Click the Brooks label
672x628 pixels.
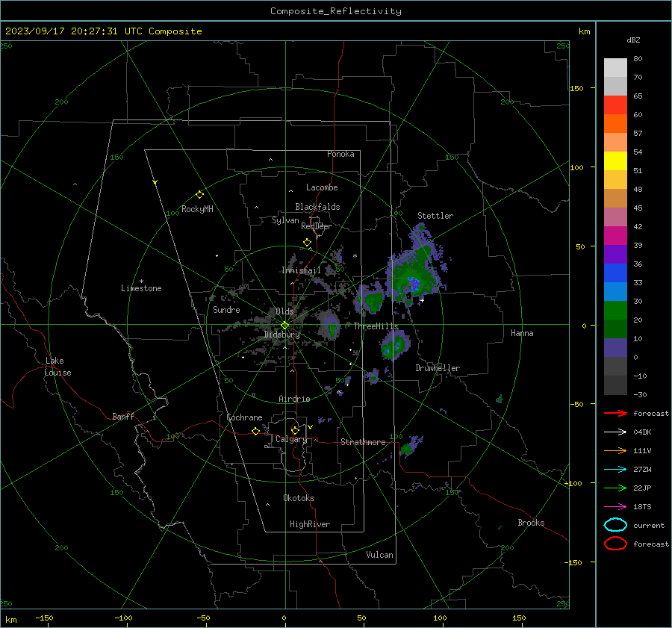click(x=531, y=523)
